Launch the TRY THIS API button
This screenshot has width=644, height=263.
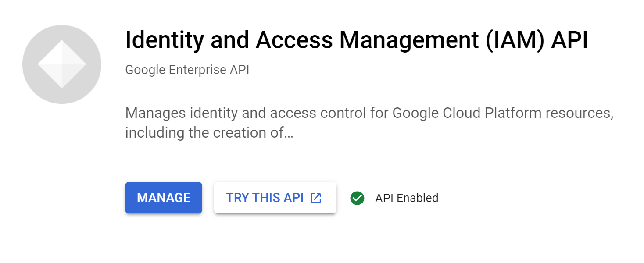(x=275, y=198)
